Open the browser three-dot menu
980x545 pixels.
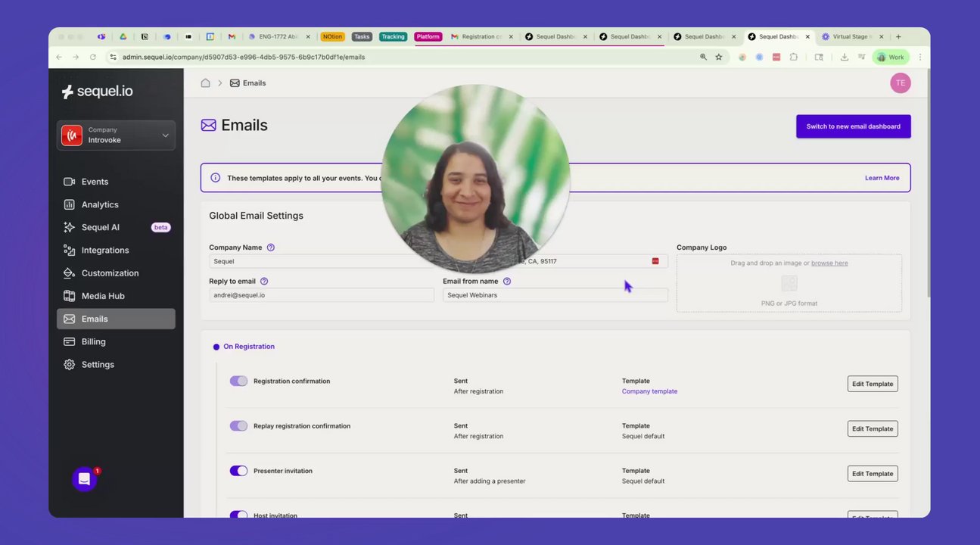(x=920, y=57)
